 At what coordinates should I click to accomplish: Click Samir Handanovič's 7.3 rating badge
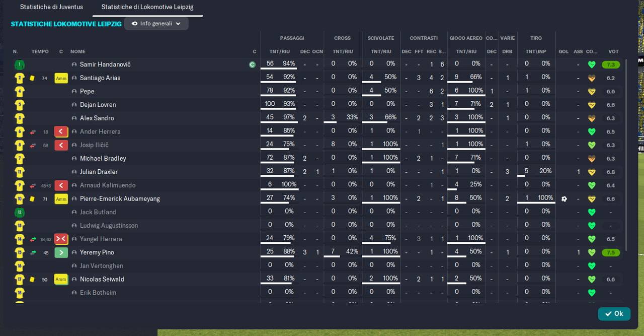[x=611, y=64]
